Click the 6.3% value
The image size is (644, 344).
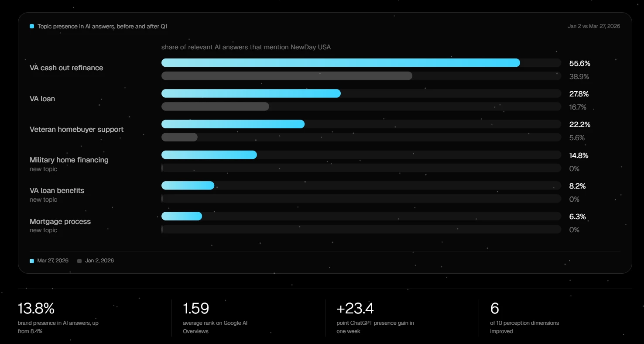pos(578,217)
